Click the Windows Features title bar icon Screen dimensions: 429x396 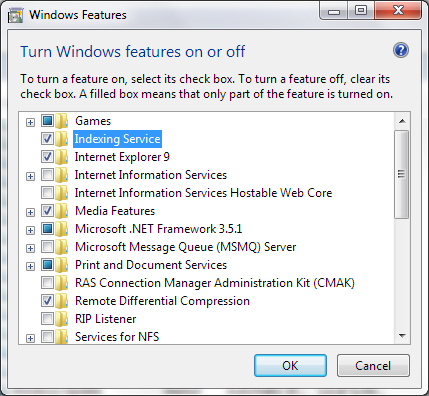click(x=15, y=15)
